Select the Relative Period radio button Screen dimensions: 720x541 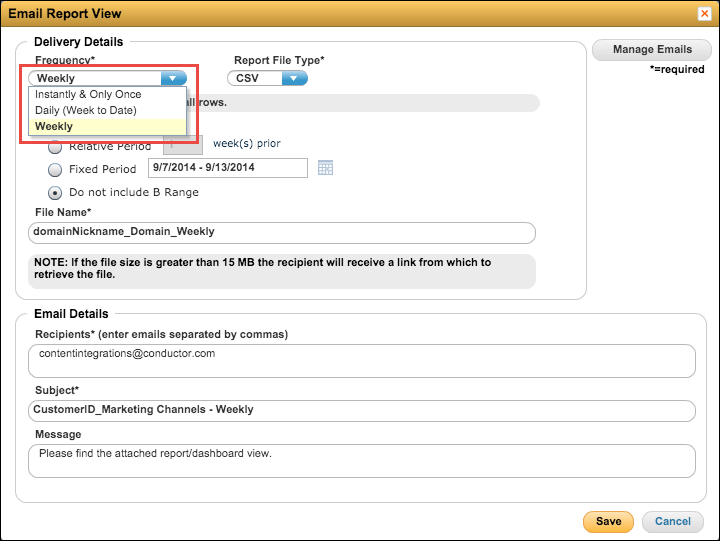coord(55,148)
